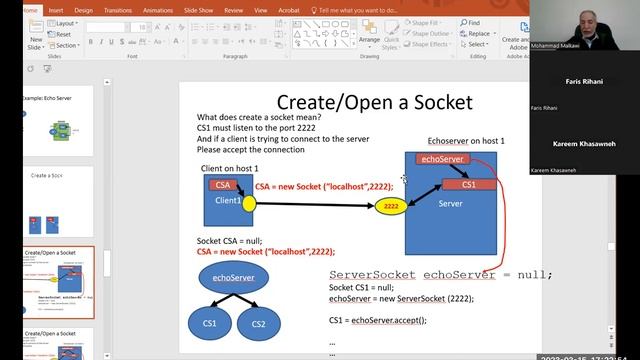This screenshot has width=640, height=360.
Task: Click the Decrease Font Size icon
Action: [x=168, y=27]
